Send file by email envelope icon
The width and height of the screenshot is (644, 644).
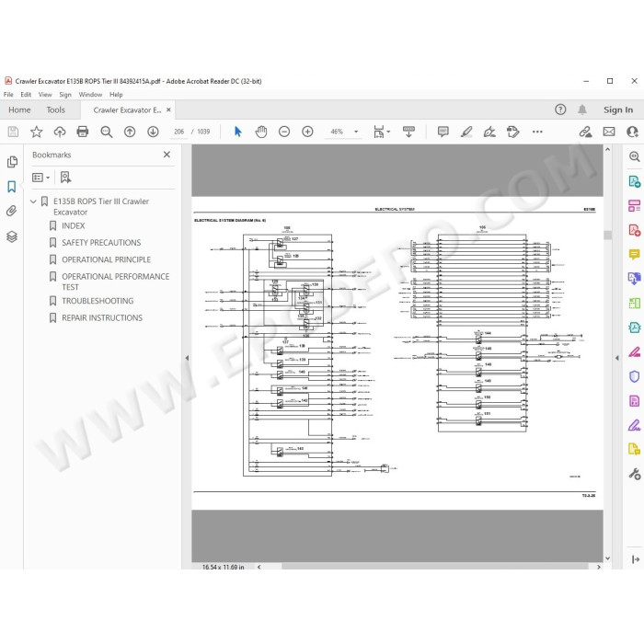(609, 132)
